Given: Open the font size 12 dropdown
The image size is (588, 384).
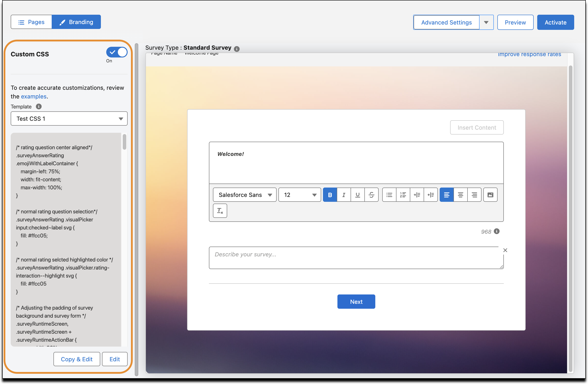Looking at the screenshot, I should click(x=299, y=195).
